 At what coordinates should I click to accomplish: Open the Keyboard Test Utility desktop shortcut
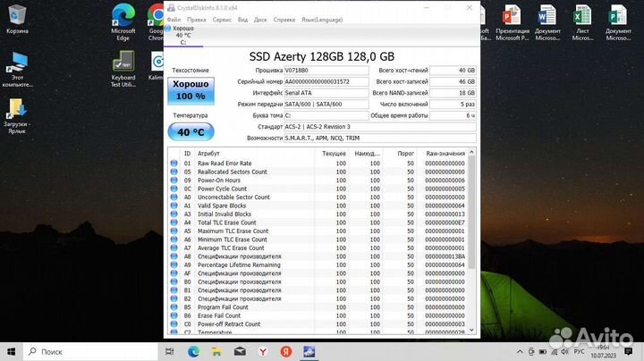point(123,69)
